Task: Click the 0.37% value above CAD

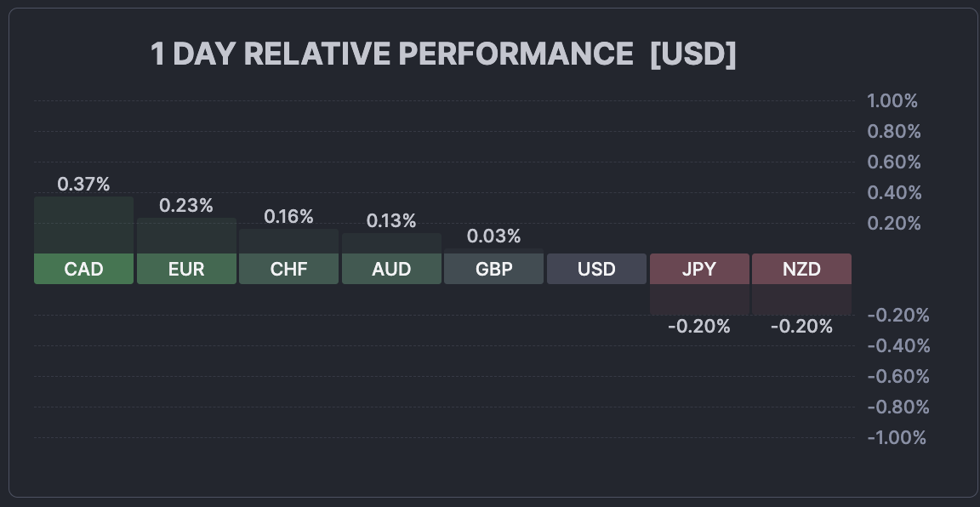Action: (x=83, y=184)
